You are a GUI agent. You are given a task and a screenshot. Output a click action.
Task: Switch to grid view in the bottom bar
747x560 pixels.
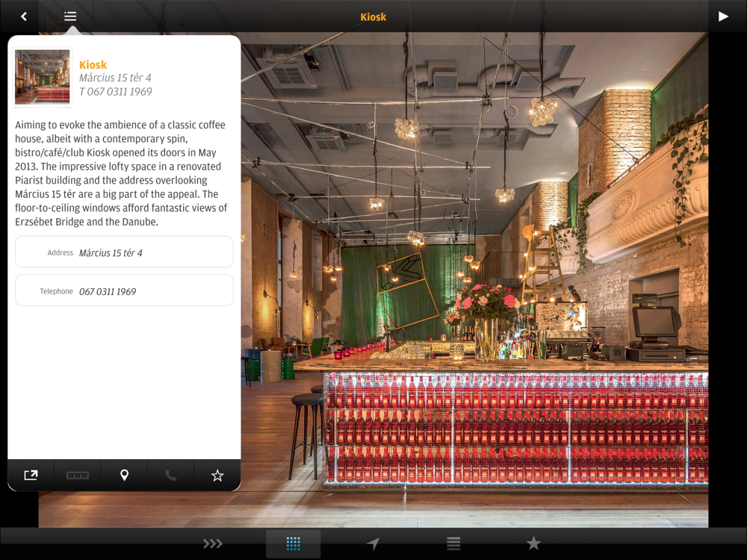point(293,544)
